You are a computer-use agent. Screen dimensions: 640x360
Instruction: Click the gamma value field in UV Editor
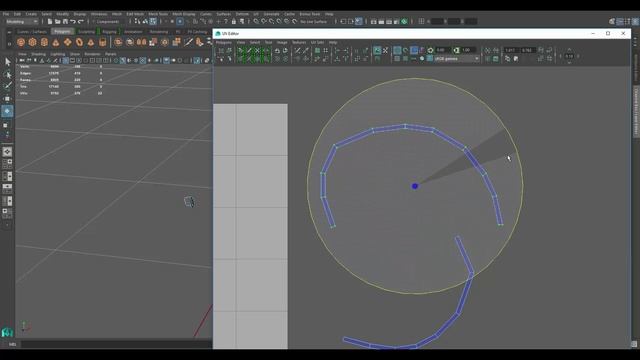click(x=468, y=50)
